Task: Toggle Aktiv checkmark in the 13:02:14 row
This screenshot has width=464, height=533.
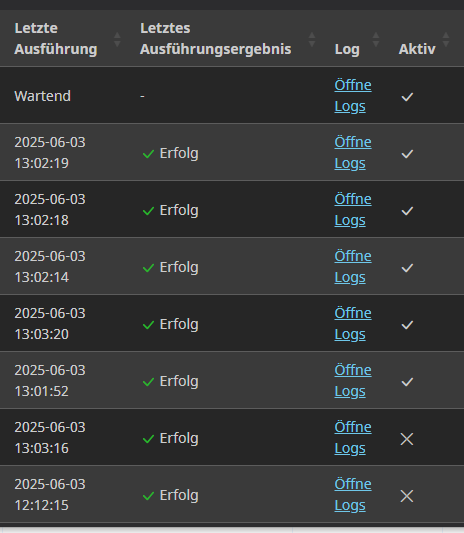Action: 407,268
